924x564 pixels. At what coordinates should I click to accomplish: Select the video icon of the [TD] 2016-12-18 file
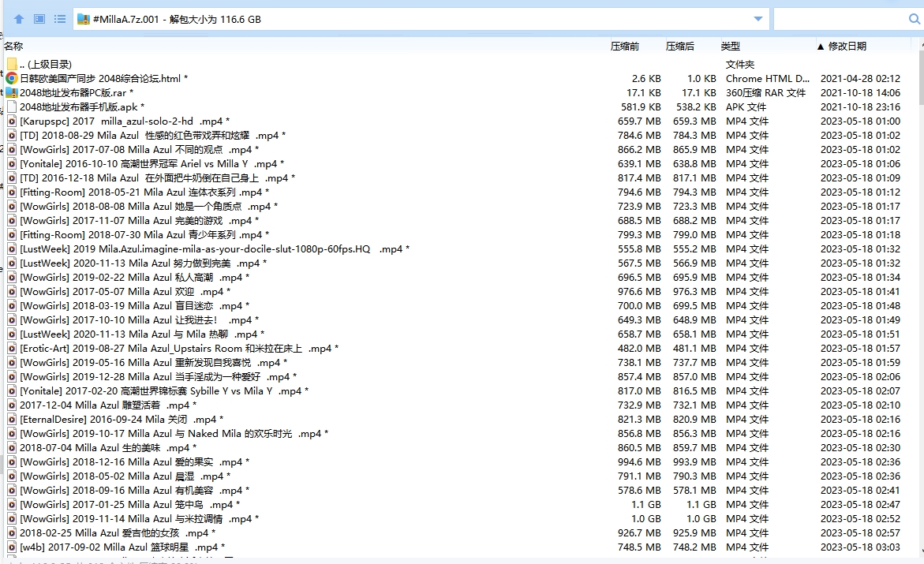click(12, 178)
